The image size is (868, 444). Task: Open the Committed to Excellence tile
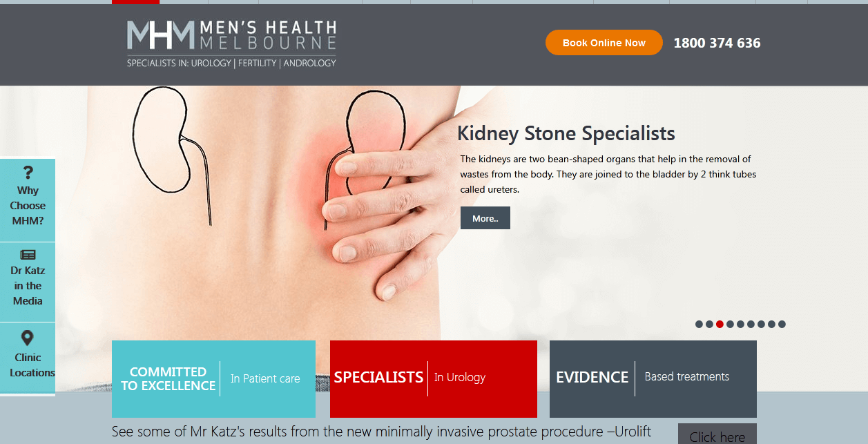click(x=213, y=379)
